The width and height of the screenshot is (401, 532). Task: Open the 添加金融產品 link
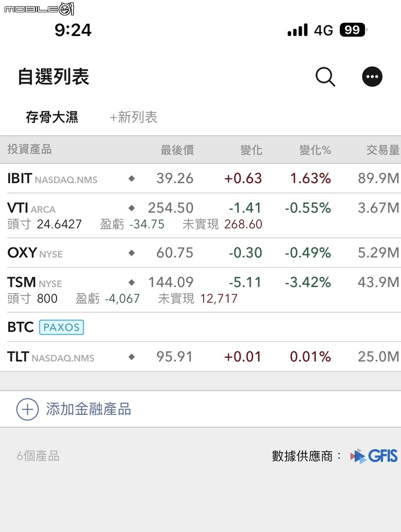(88, 409)
